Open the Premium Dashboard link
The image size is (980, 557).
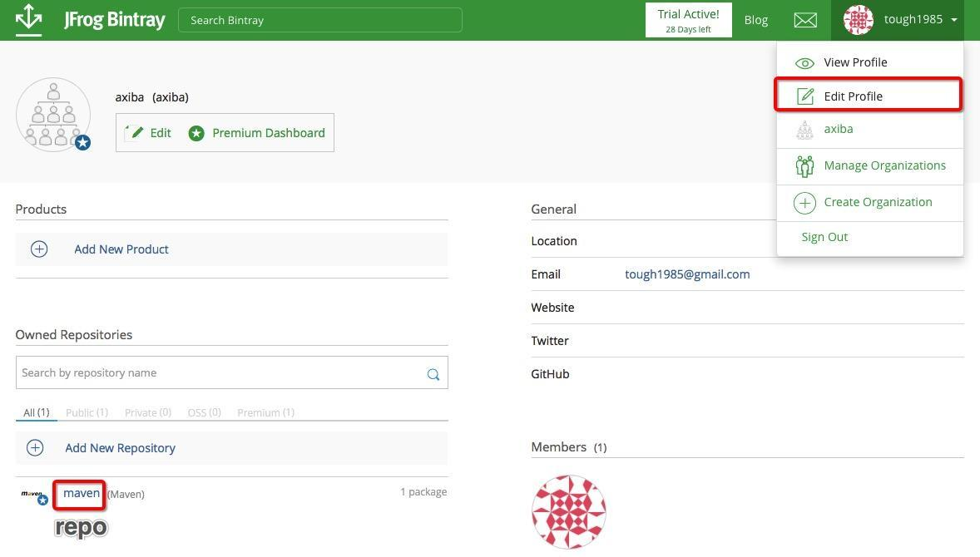point(269,133)
